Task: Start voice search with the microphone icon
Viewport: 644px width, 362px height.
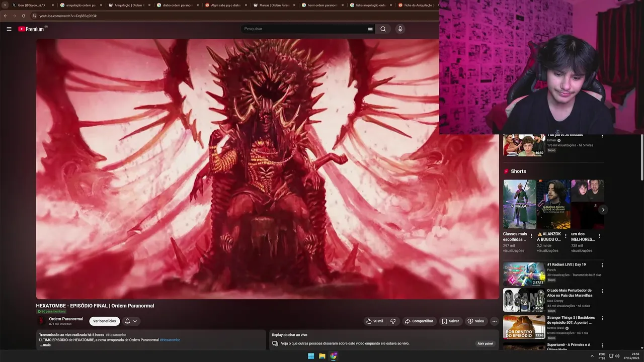Action: point(400,29)
